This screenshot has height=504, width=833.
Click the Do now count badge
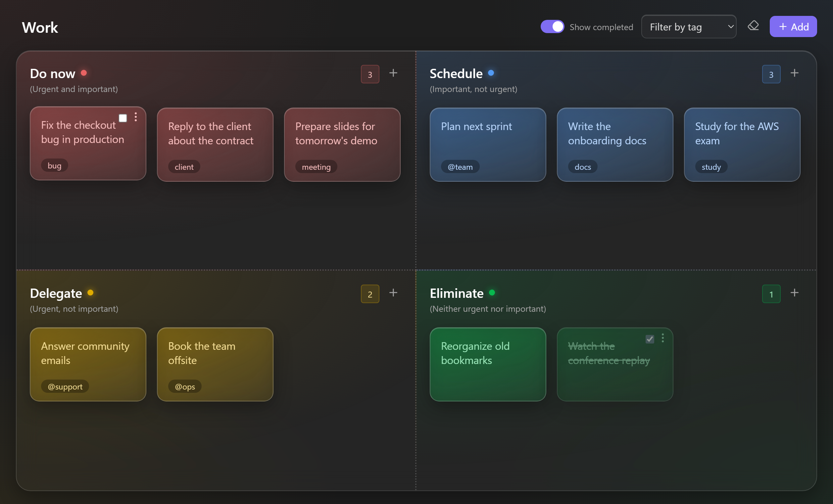(370, 74)
